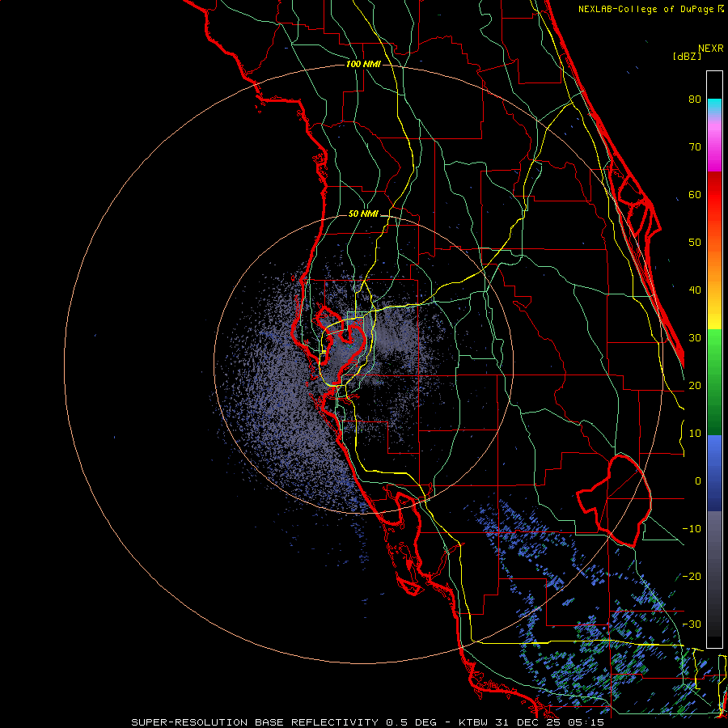Click the 80 value on the dBZ scale
Screen dimensions: 728x728
click(695, 99)
